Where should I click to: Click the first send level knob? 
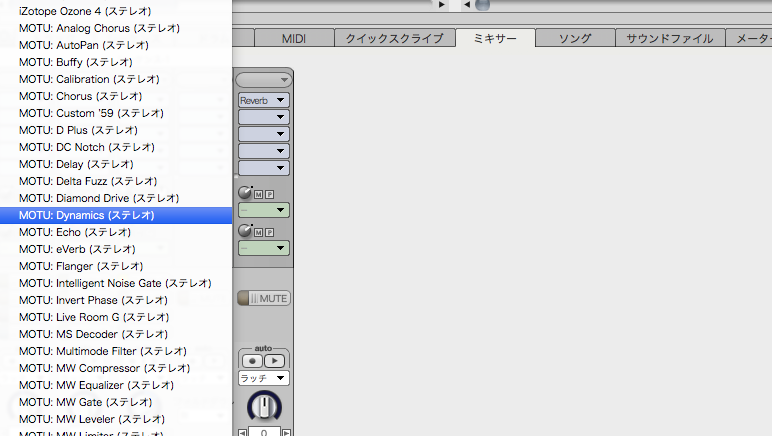[245, 192]
